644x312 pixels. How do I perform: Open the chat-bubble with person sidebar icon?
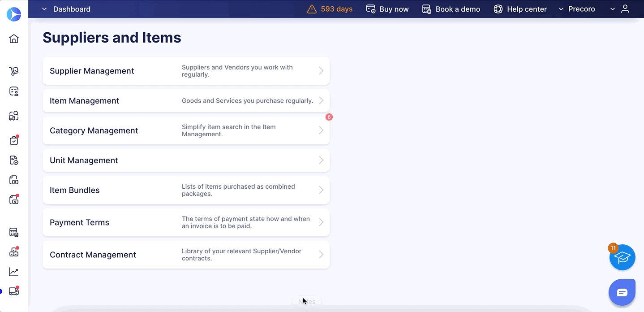click(14, 91)
